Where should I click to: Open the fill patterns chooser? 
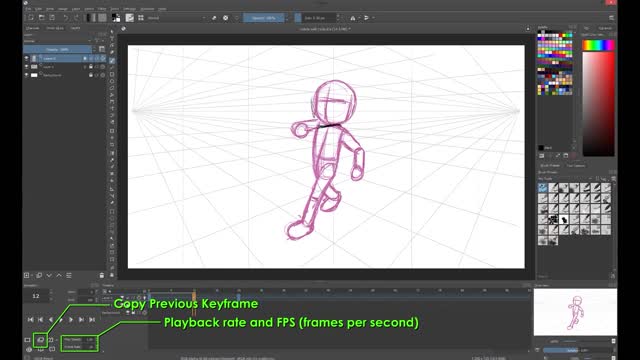[x=102, y=18]
